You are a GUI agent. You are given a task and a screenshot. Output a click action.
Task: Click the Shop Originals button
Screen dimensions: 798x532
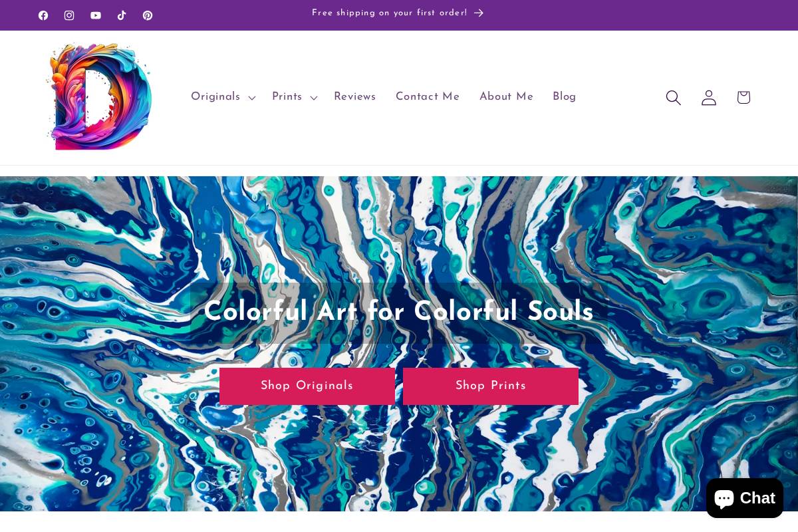307,386
